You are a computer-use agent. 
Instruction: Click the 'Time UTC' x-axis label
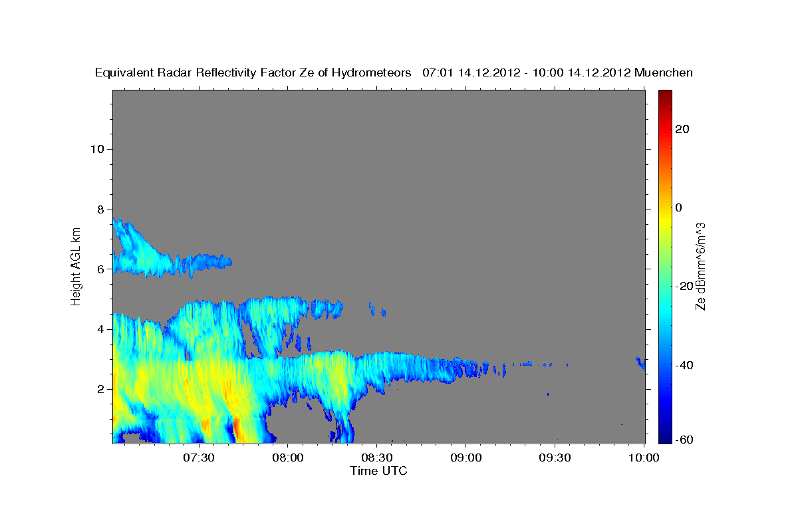click(x=378, y=471)
